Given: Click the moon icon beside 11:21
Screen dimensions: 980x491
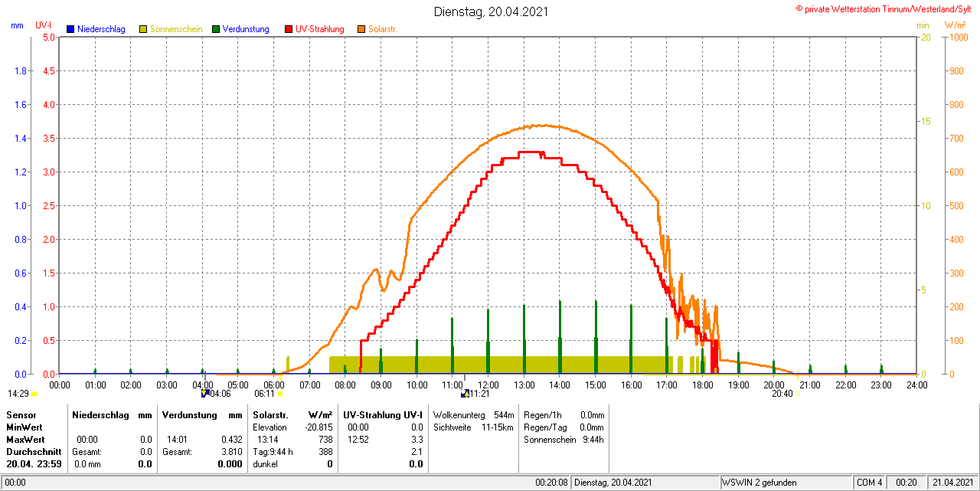Looking at the screenshot, I should click(465, 393).
